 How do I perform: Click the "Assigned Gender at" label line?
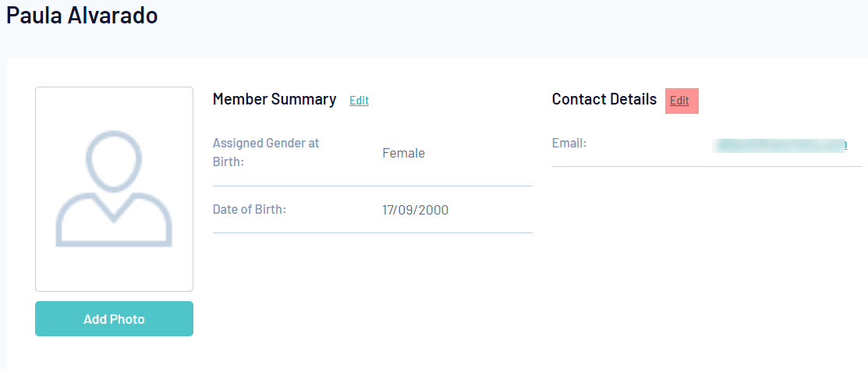click(x=266, y=144)
